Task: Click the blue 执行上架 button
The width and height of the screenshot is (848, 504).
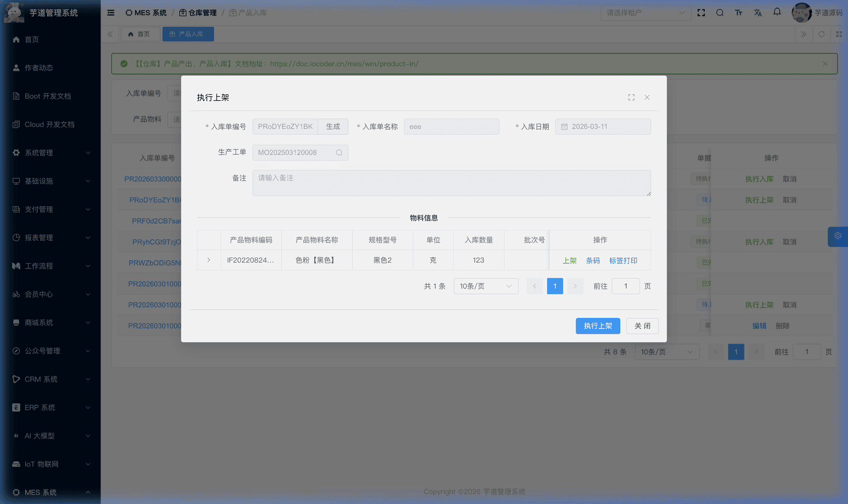Action: [598, 326]
